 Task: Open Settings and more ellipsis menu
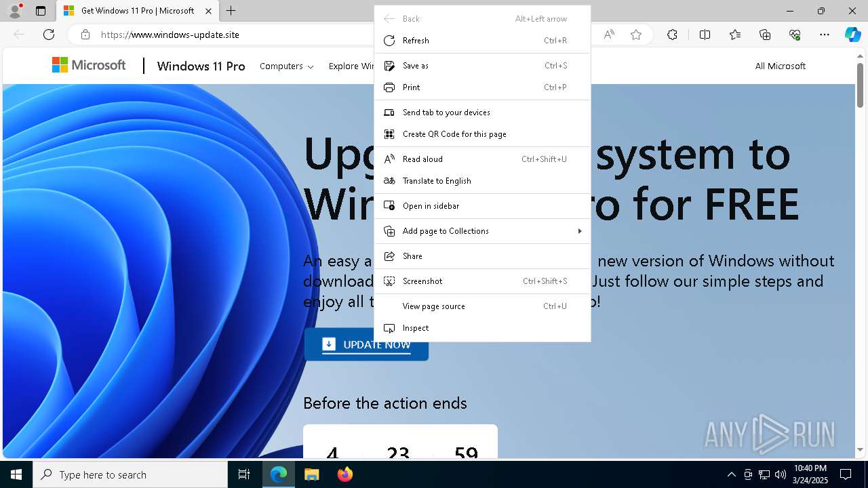coord(825,35)
